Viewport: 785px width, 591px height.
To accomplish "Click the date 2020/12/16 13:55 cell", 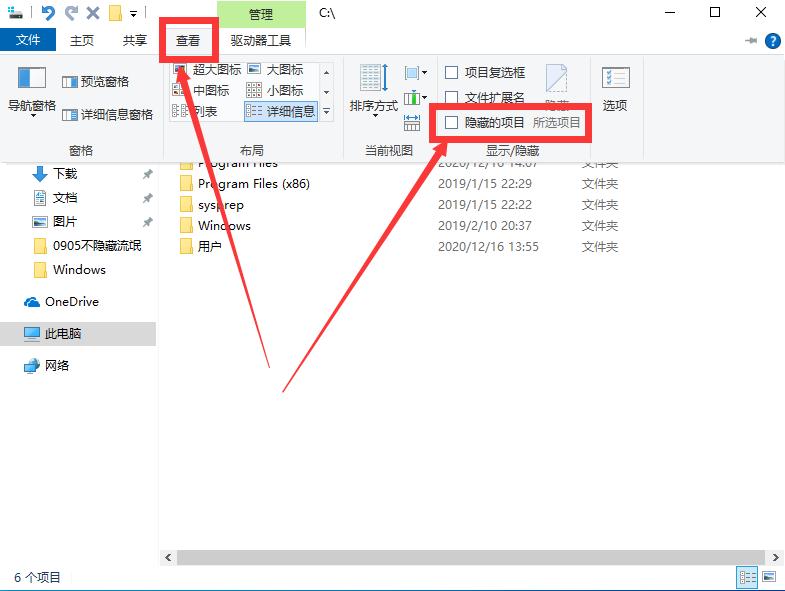I will pos(488,247).
